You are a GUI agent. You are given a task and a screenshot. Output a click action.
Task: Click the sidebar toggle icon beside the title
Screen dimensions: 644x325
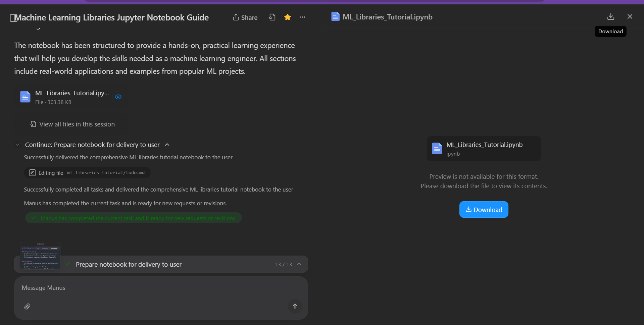(13, 18)
